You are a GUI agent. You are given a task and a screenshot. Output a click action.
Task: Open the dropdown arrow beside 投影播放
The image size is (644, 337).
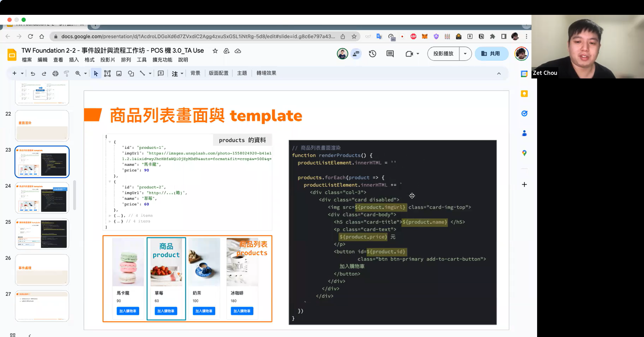pos(465,54)
